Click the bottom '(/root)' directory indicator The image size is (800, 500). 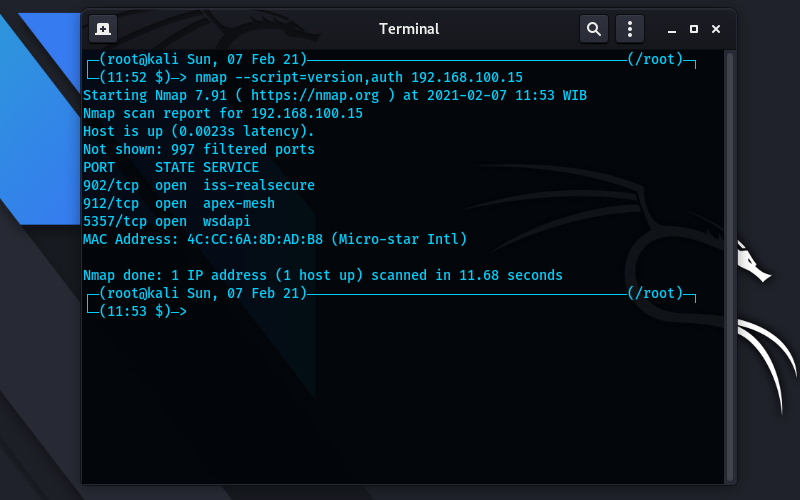point(655,293)
